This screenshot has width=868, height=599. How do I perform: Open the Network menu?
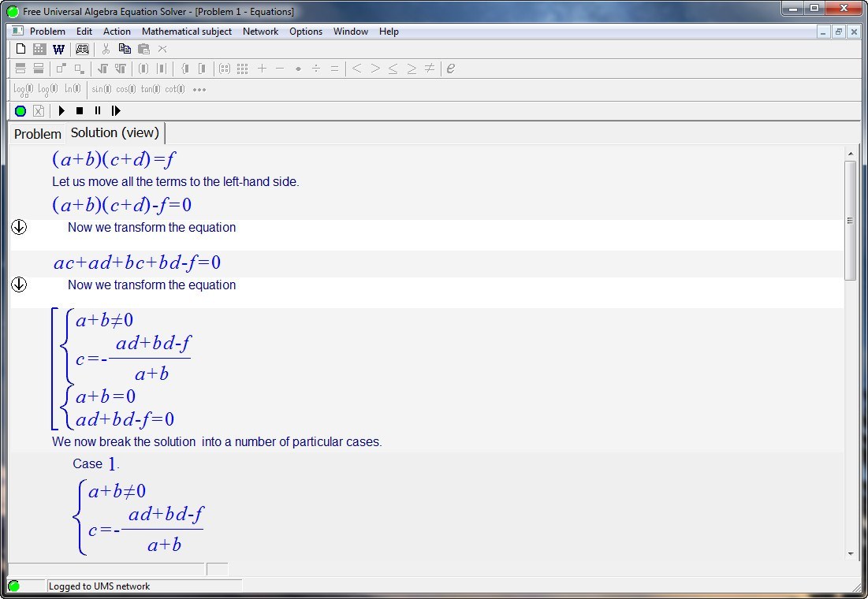coord(260,32)
